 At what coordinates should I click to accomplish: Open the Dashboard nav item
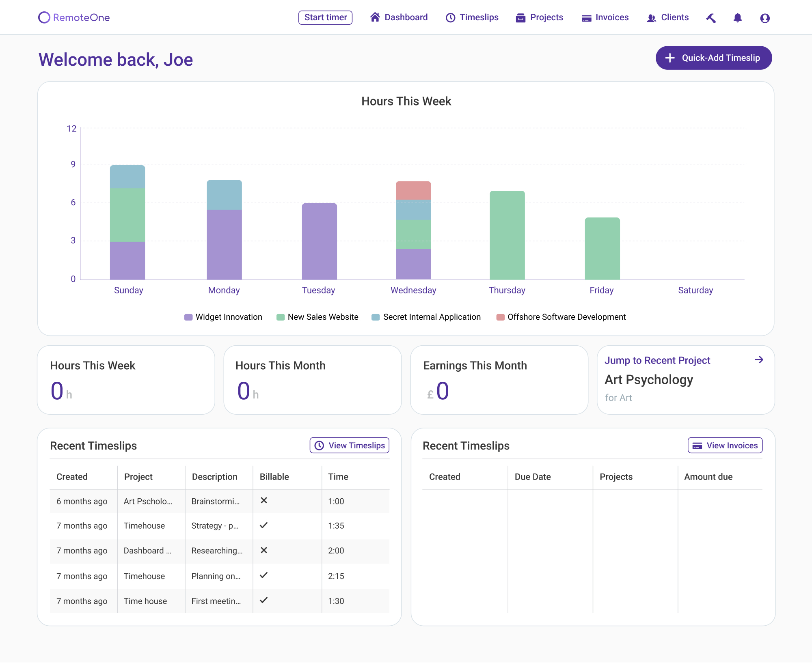click(x=399, y=17)
